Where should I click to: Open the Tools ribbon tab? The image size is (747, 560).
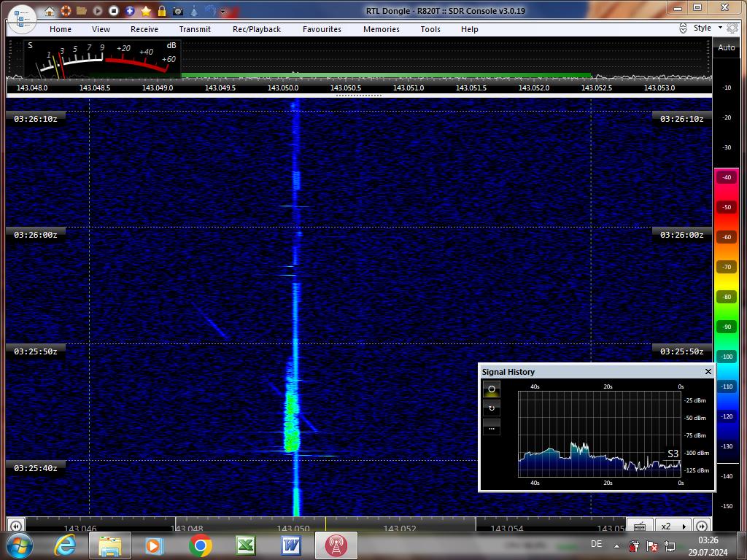pos(430,29)
